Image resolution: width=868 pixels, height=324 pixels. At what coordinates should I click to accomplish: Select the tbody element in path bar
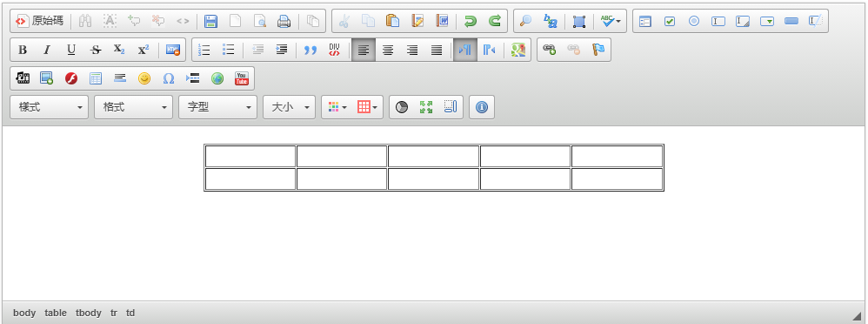point(89,313)
